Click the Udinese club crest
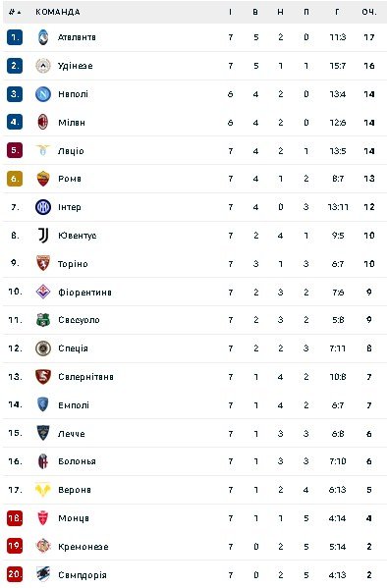 click(x=43, y=66)
